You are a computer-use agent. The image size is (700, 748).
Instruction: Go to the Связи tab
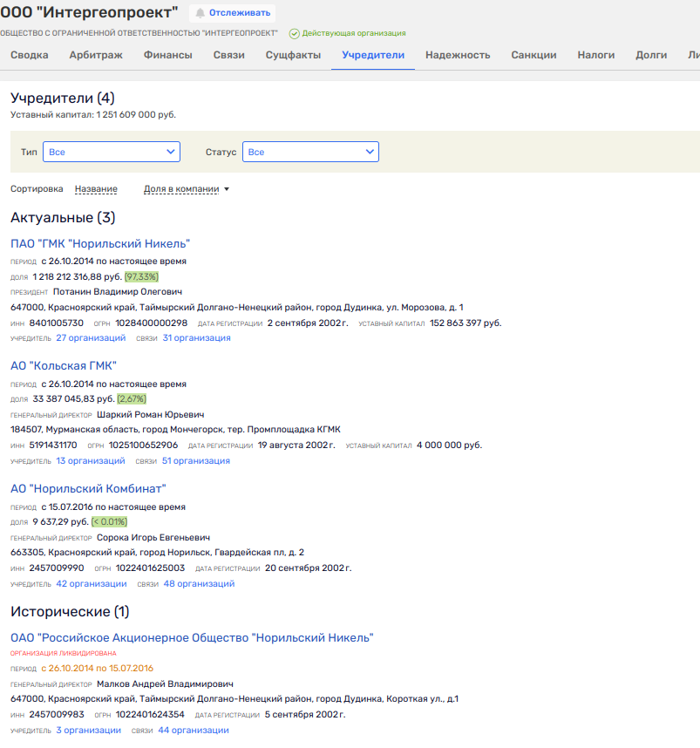[229, 55]
